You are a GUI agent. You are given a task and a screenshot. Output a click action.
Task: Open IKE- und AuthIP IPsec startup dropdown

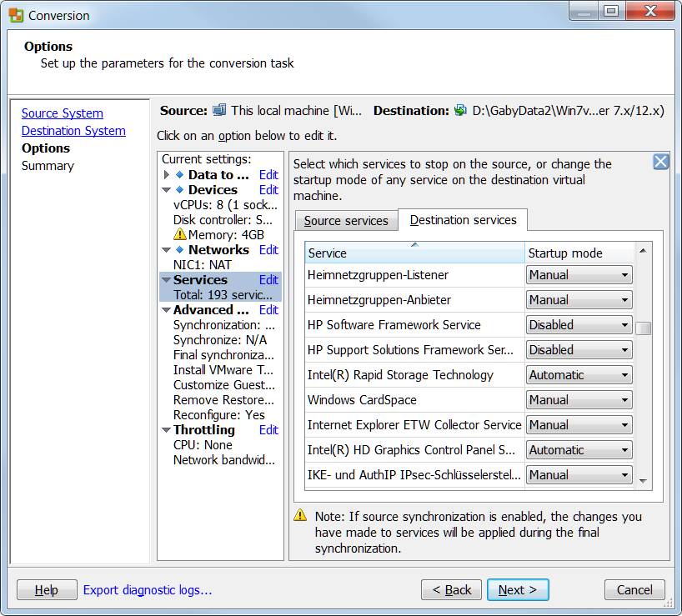click(x=579, y=475)
